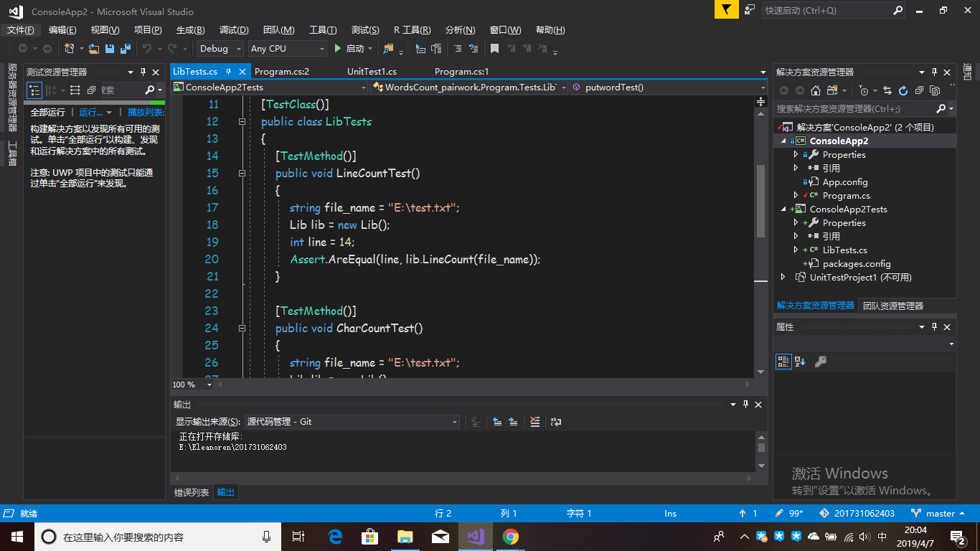Click the Visual Studio icon on the Windows taskbar

(x=476, y=536)
